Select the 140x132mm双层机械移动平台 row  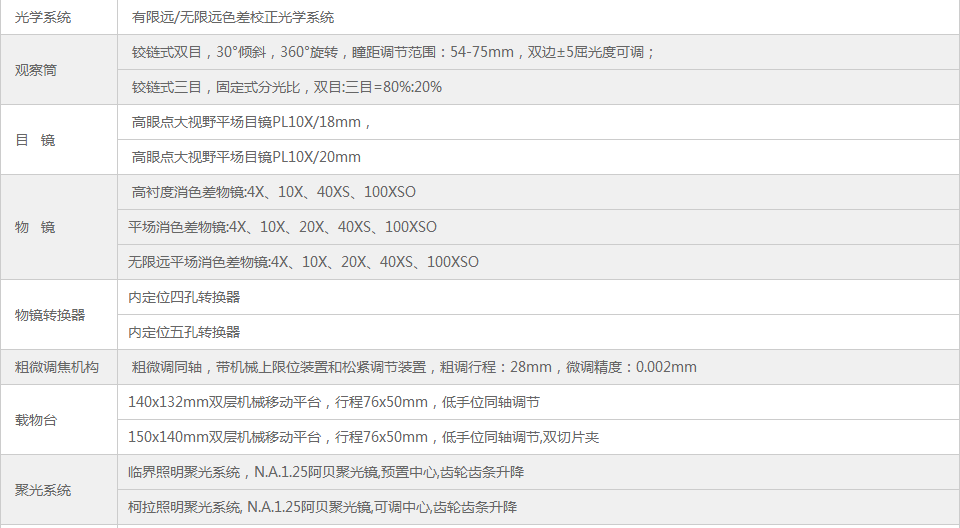[x=334, y=402]
